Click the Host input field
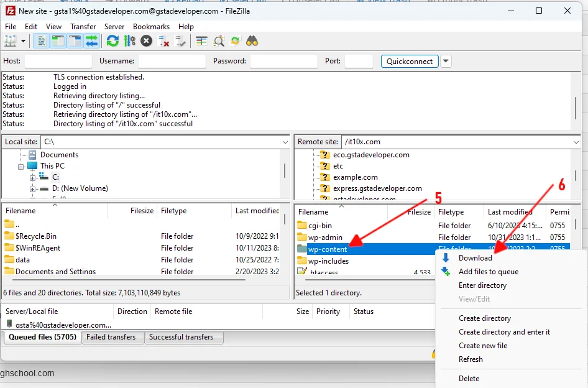This screenshot has height=388, width=588. pyautogui.click(x=58, y=61)
